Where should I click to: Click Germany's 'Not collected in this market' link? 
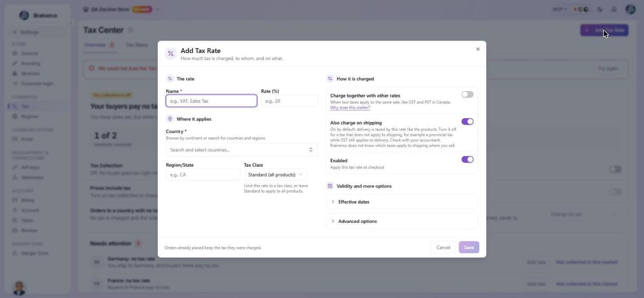coord(587,262)
